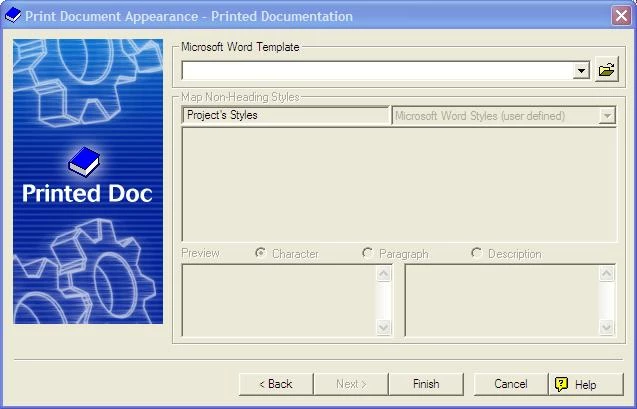
Task: Click the down arrow of left preview scrollbar
Action: (384, 327)
